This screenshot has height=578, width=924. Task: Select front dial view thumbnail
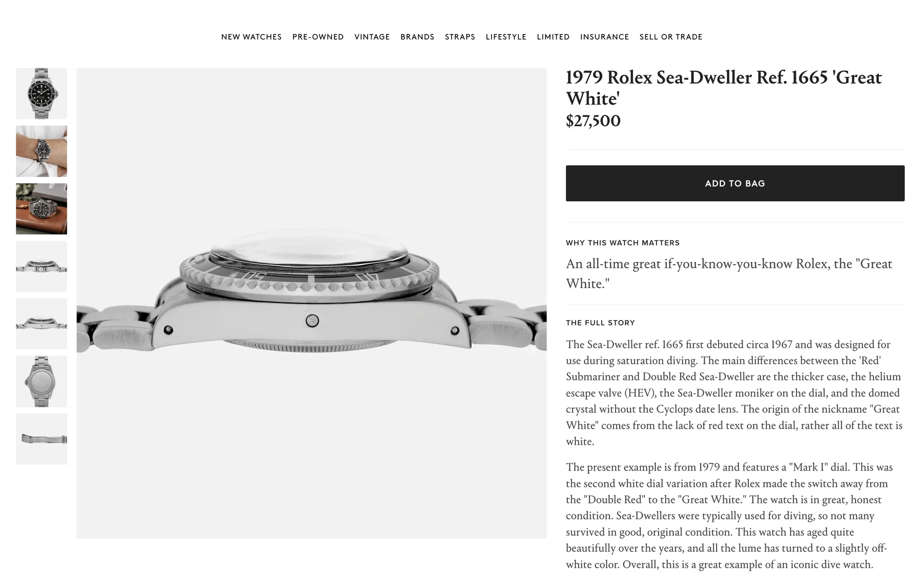click(x=41, y=93)
